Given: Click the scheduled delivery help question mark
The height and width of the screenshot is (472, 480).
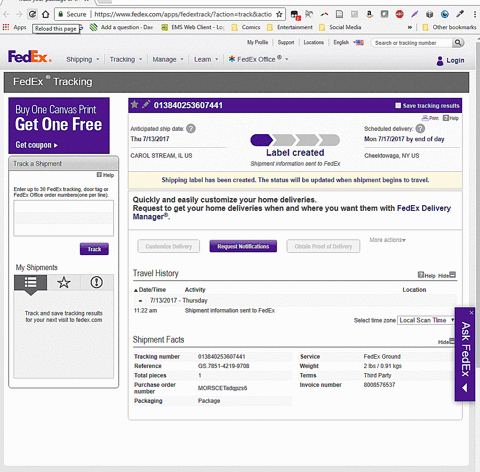Looking at the screenshot, I should point(420,128).
